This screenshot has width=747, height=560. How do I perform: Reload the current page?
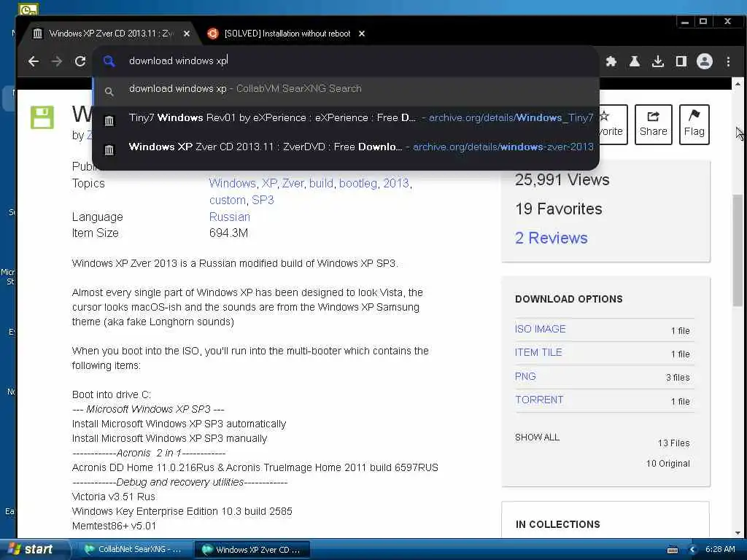pyautogui.click(x=80, y=61)
